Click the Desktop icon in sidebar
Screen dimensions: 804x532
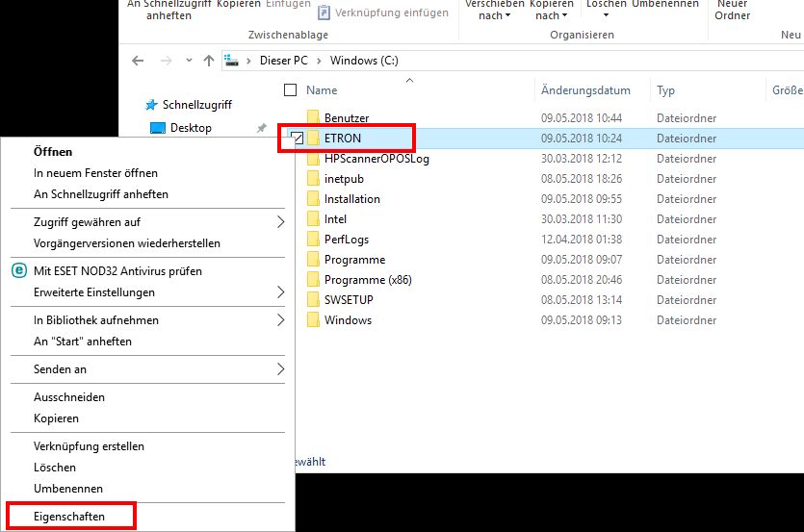(157, 128)
